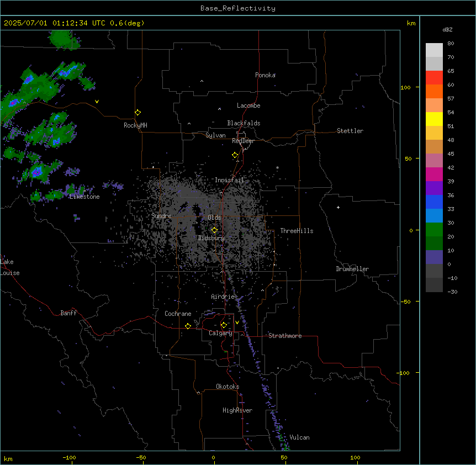Click the RockyMH label
476x465 pixels.
[135, 125]
